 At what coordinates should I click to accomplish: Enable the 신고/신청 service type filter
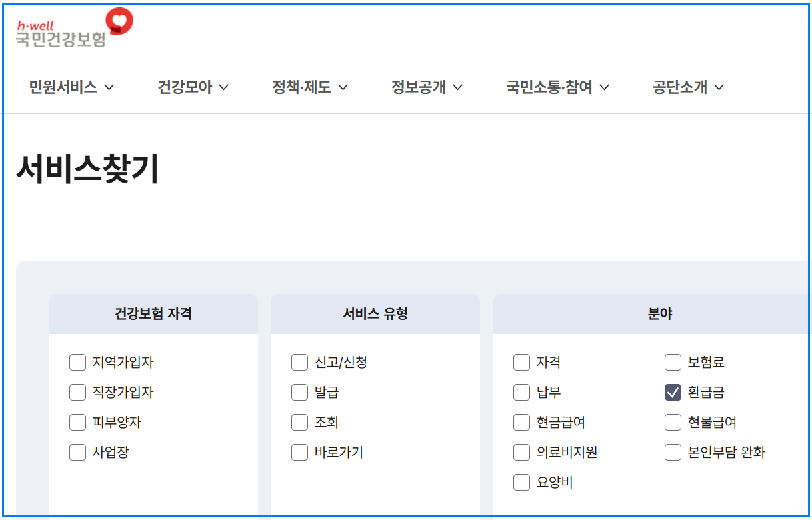pyautogui.click(x=299, y=362)
